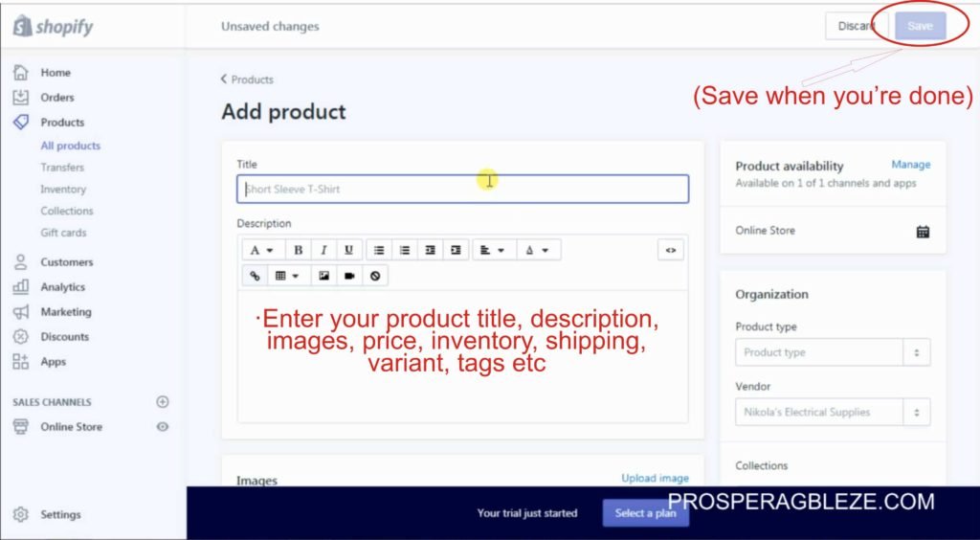980x540 pixels.
Task: Insert a numbered list
Action: [x=405, y=250]
